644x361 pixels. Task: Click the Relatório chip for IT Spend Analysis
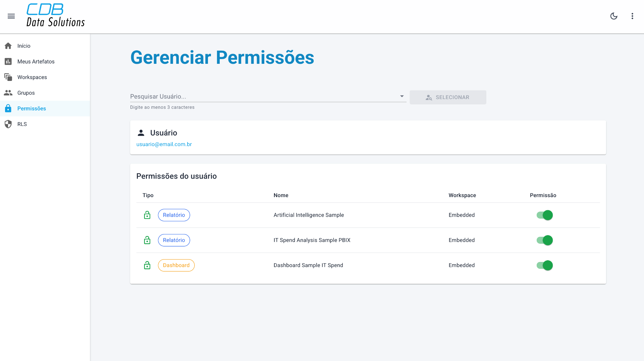click(x=174, y=240)
